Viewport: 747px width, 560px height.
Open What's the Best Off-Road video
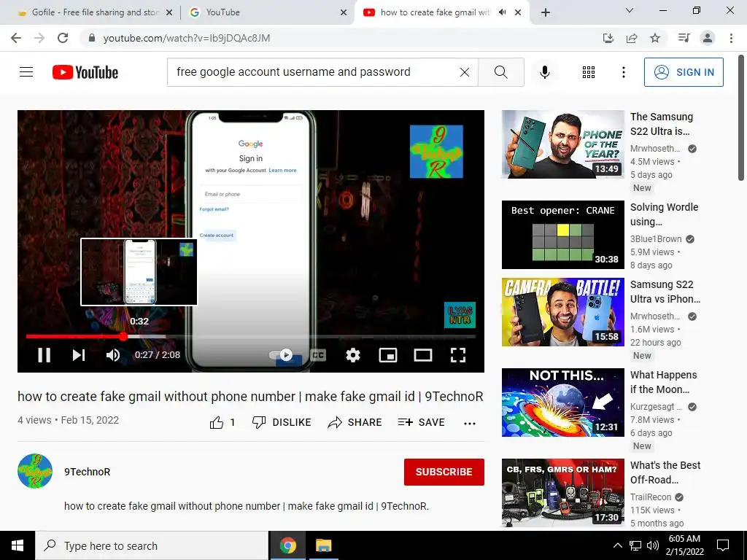click(x=562, y=493)
